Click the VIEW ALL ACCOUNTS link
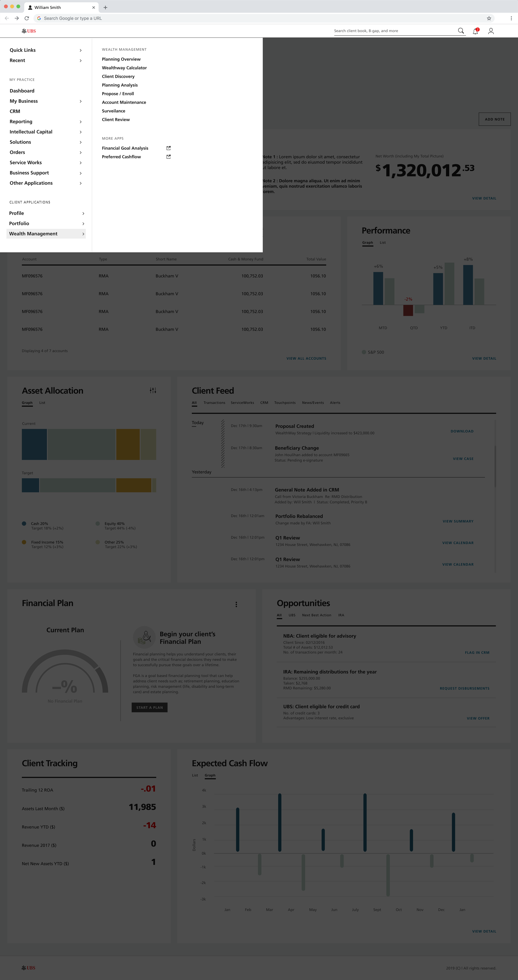This screenshot has height=980, width=518. (x=306, y=358)
